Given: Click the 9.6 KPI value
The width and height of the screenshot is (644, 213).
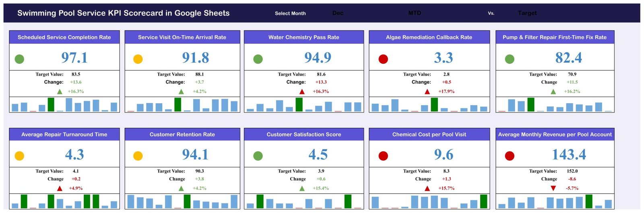Looking at the screenshot, I should 444,155.
